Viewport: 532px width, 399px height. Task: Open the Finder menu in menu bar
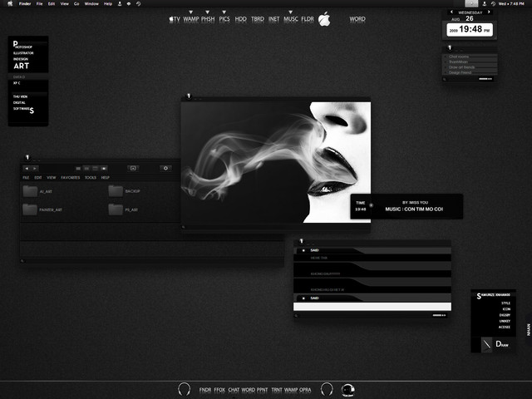click(25, 4)
